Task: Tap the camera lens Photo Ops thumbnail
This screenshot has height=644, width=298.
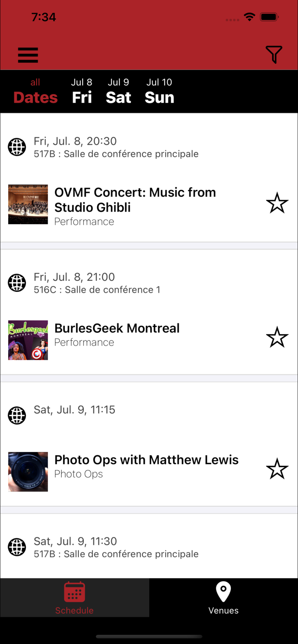Action: 28,471
